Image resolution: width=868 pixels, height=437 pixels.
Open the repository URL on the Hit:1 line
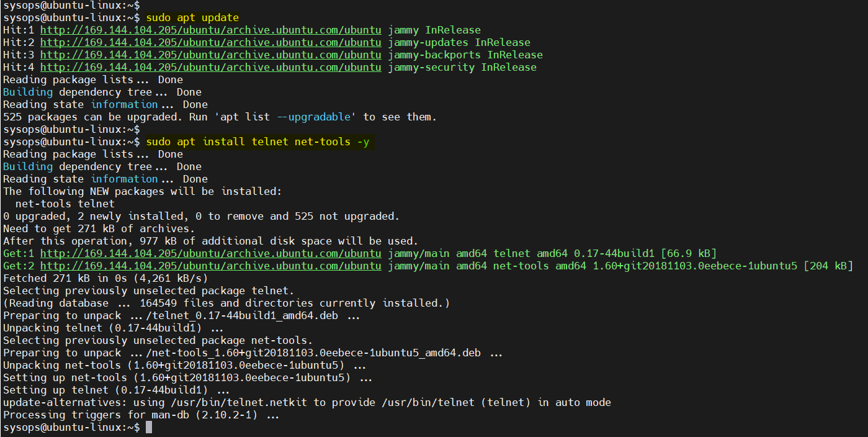(211, 30)
